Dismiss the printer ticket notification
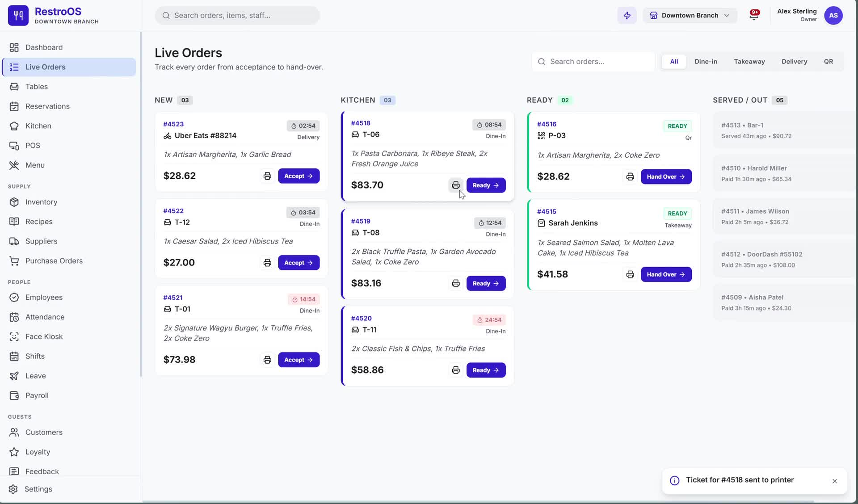The image size is (858, 504). 834,481
